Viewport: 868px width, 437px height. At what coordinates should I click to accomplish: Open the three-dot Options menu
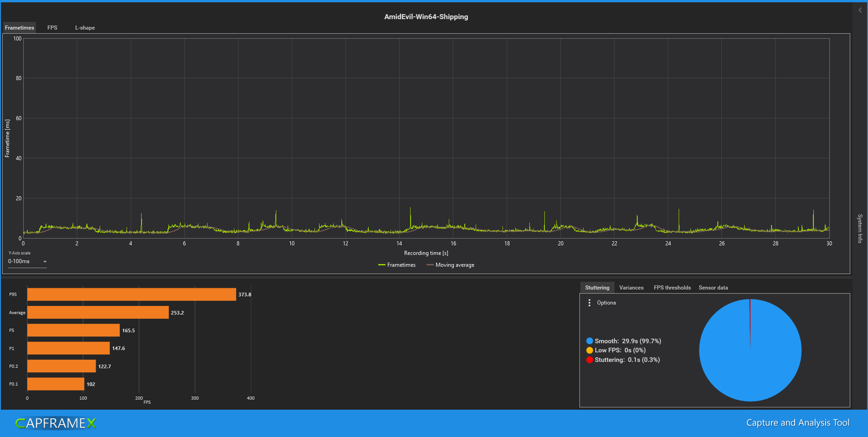coord(589,303)
